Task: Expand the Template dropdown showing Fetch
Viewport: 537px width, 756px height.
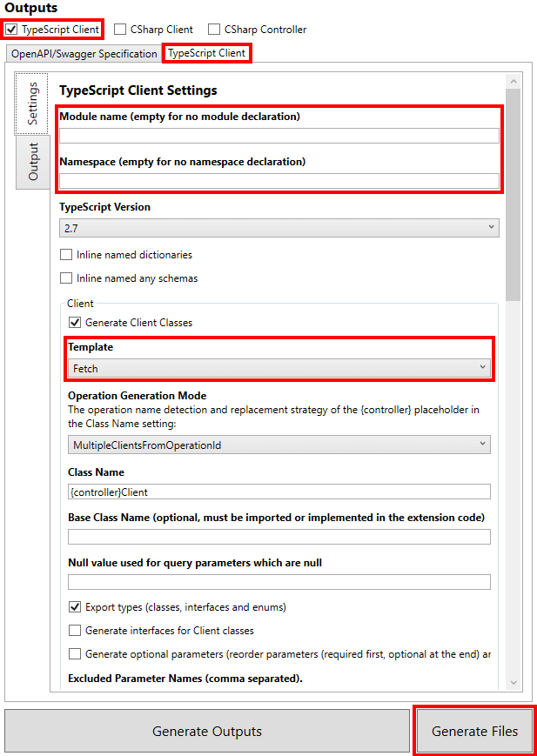Action: pyautogui.click(x=279, y=368)
